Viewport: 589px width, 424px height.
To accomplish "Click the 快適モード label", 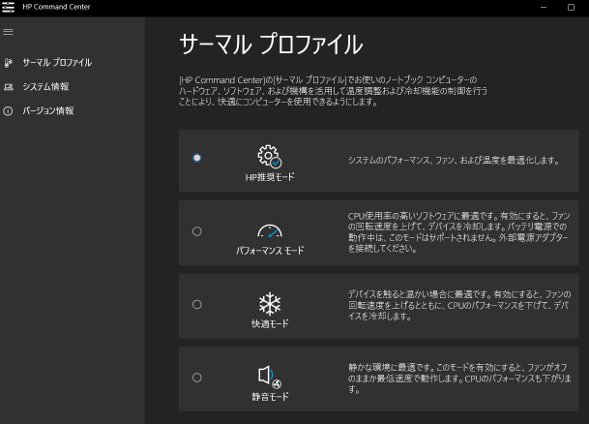I will point(270,323).
